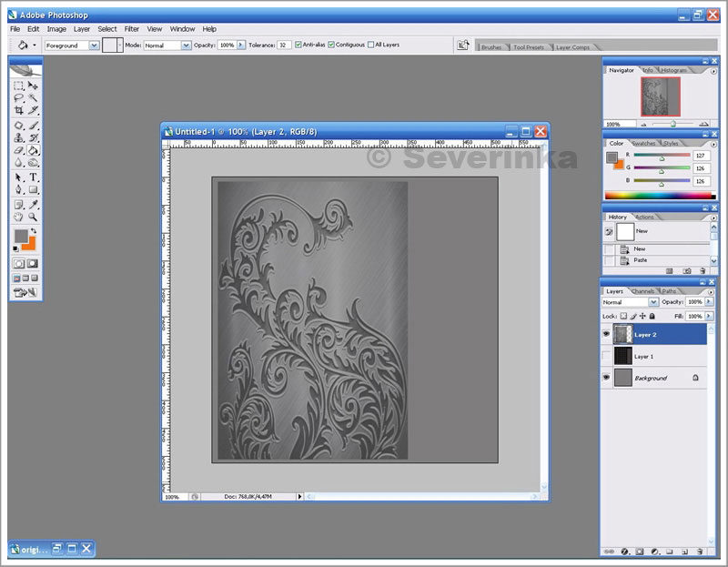Click the Tolerance input field

pos(285,45)
